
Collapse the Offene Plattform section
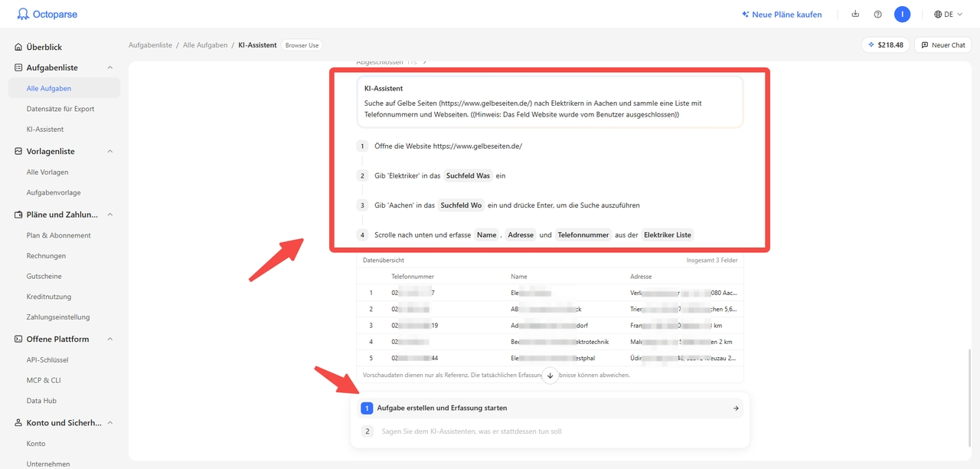click(110, 339)
